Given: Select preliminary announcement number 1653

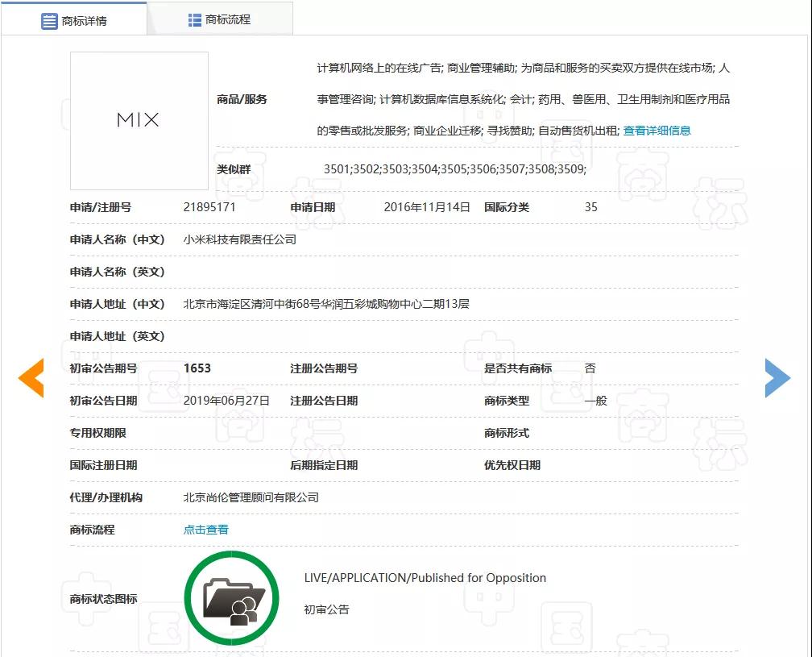Looking at the screenshot, I should click(197, 368).
